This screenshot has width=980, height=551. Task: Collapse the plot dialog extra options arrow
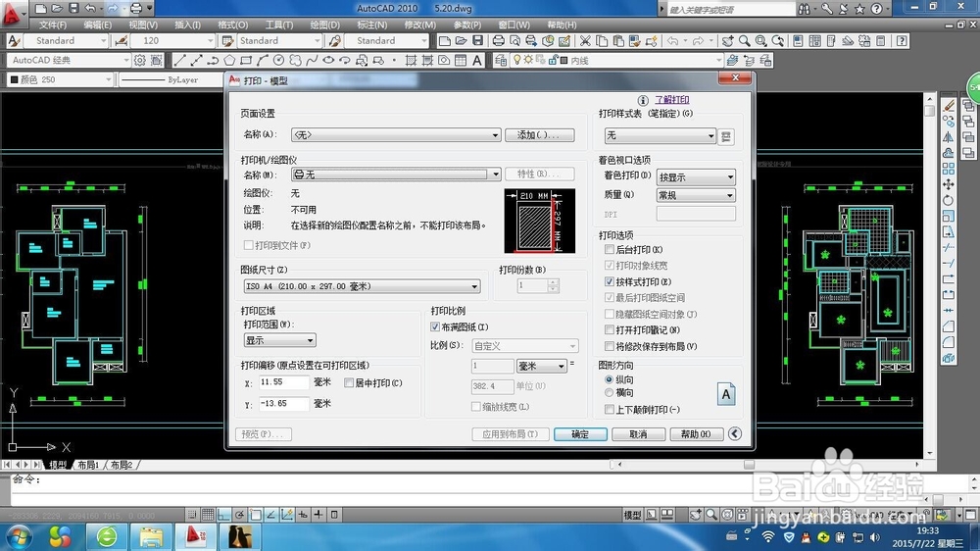pyautogui.click(x=735, y=433)
